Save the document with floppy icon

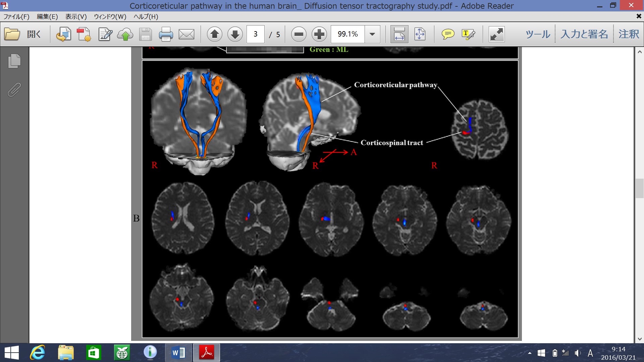[145, 34]
